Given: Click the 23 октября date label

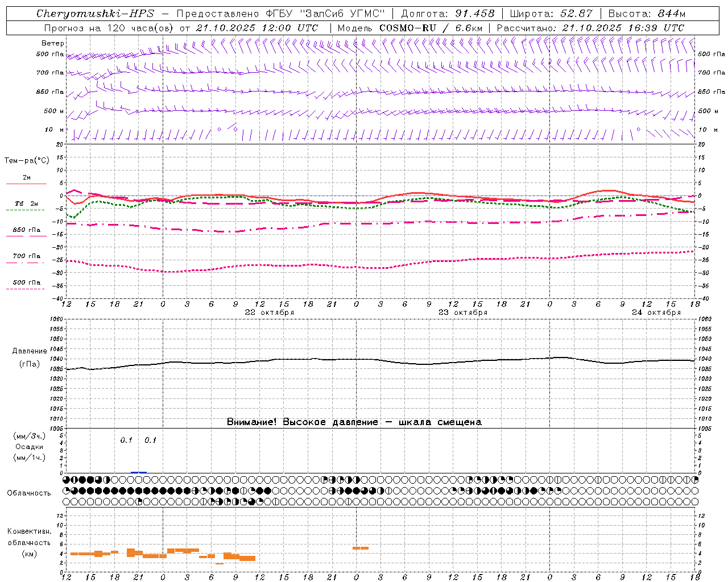Looking at the screenshot, I should [463, 313].
